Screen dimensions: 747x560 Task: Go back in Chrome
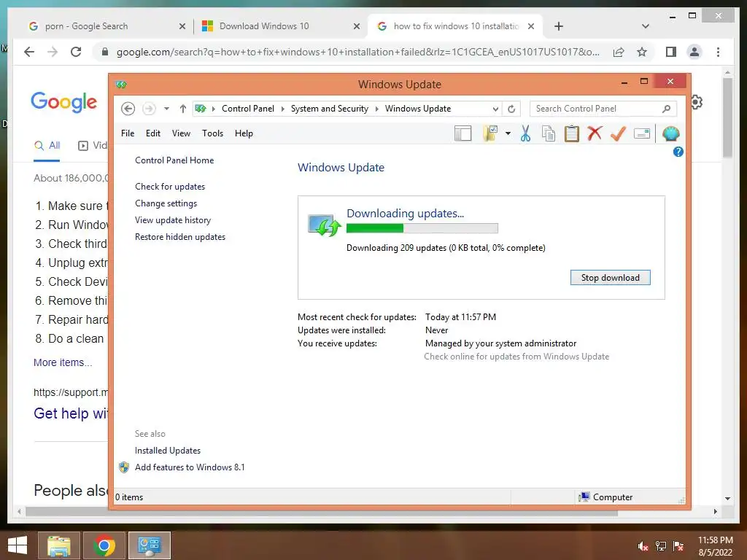tap(29, 52)
